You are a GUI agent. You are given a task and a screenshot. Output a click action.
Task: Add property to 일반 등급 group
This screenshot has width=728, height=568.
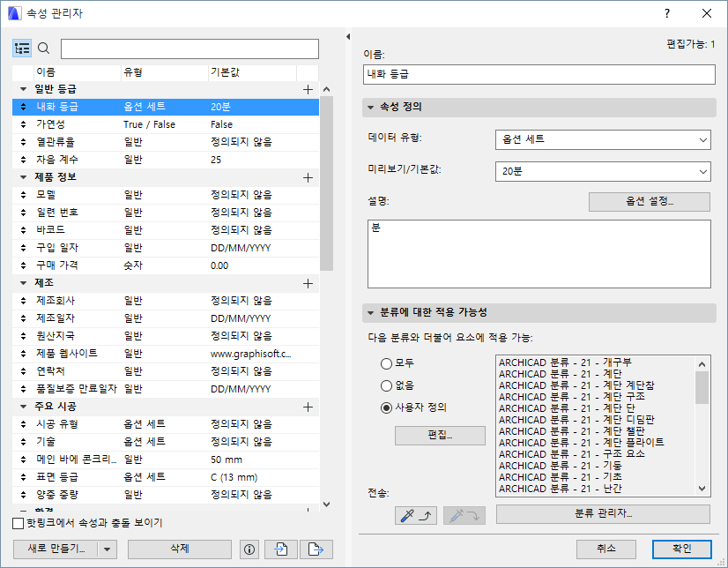coord(308,89)
